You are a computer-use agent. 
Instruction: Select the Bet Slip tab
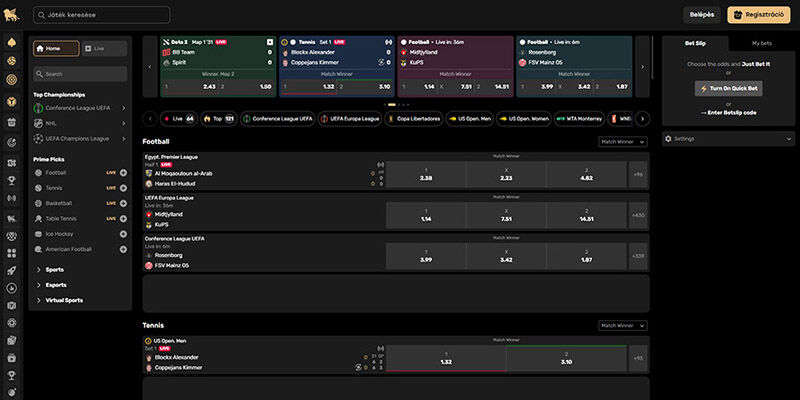[x=695, y=43]
